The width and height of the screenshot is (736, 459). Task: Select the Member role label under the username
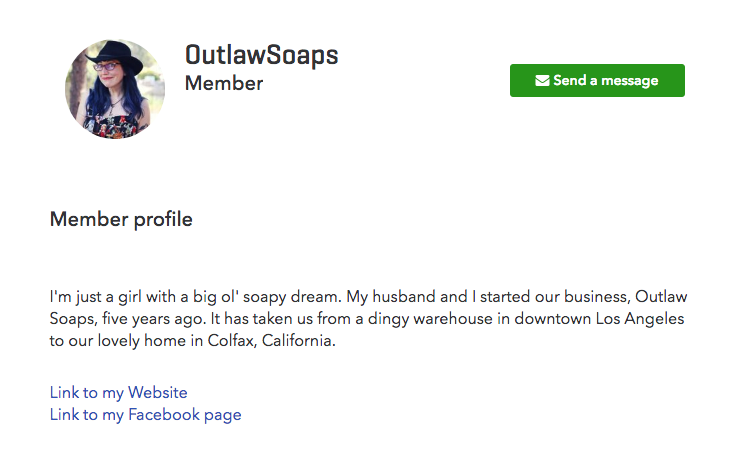tap(224, 84)
